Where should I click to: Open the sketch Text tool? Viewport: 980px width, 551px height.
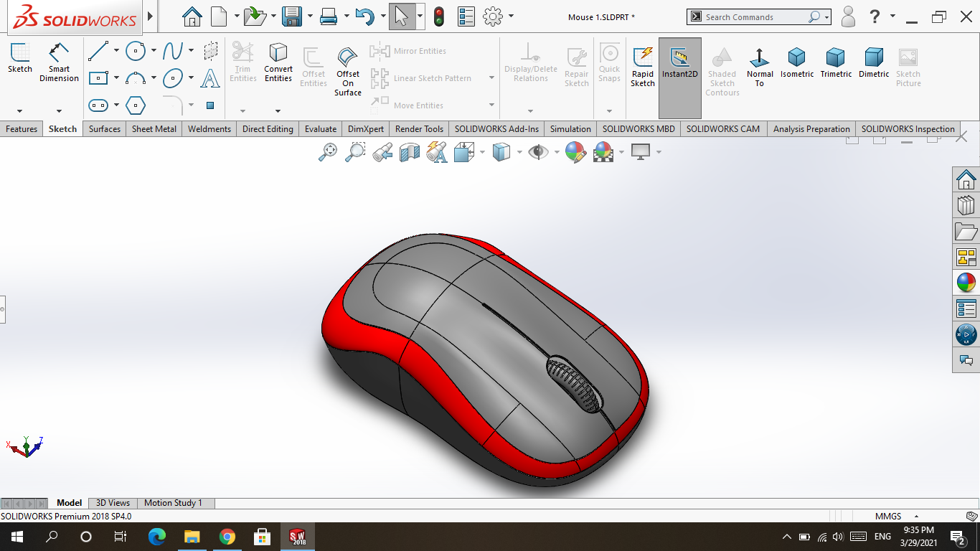coord(210,78)
